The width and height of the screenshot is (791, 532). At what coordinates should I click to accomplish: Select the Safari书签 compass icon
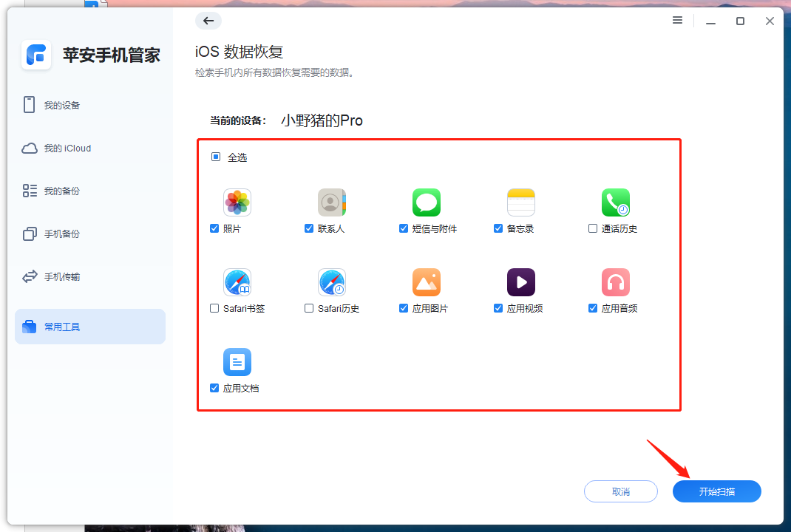[x=237, y=282]
